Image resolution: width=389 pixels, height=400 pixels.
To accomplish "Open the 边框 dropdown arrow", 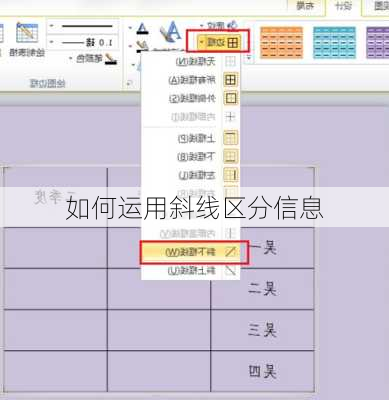I will 202,42.
